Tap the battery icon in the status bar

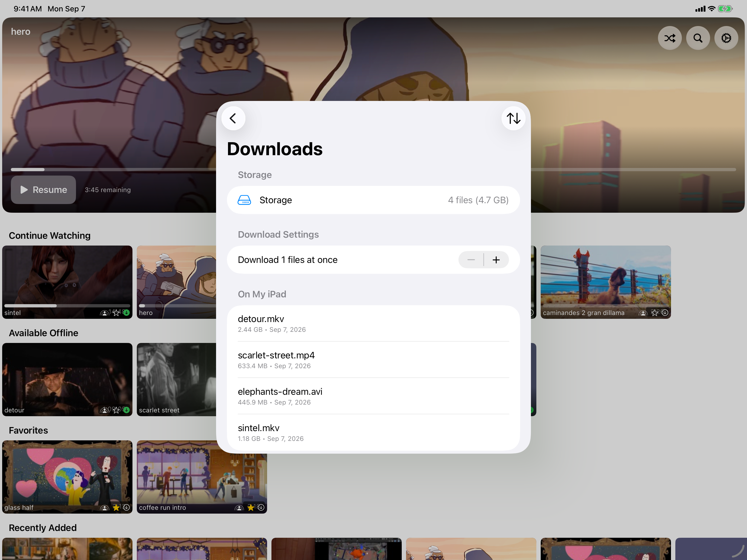(725, 9)
